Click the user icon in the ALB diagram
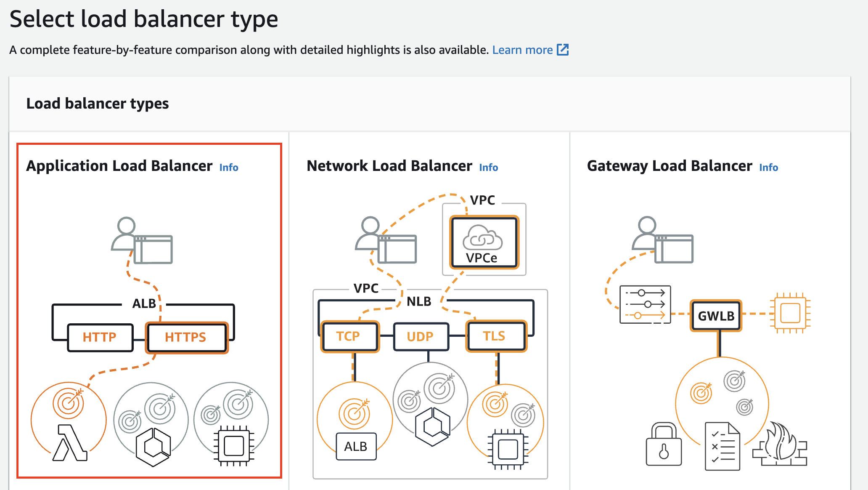This screenshot has height=490, width=868. click(x=142, y=240)
